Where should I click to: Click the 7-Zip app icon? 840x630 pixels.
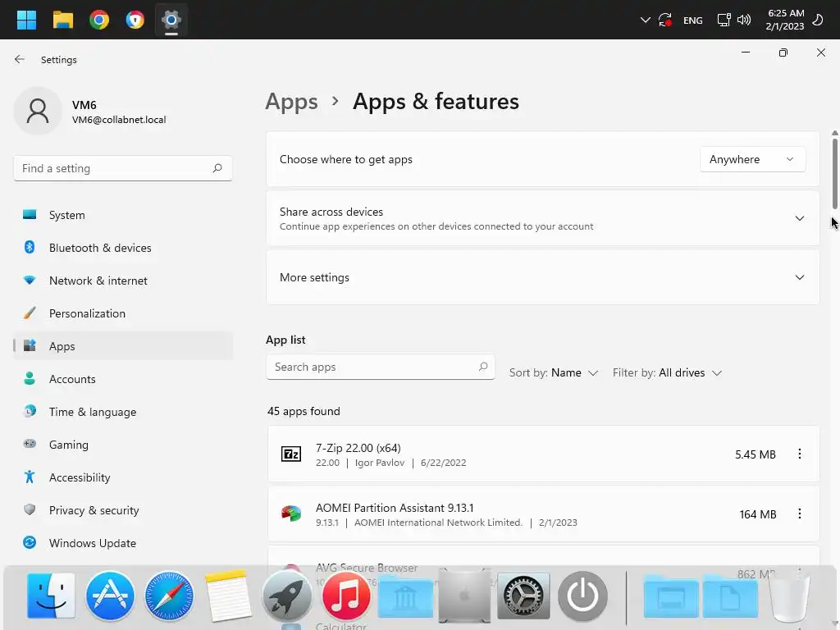click(x=291, y=454)
